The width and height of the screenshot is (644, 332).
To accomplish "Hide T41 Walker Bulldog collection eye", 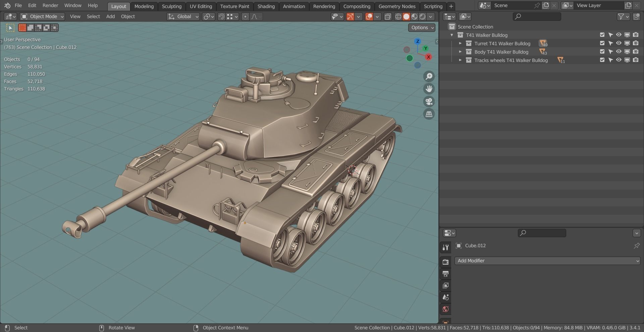I will tap(619, 35).
